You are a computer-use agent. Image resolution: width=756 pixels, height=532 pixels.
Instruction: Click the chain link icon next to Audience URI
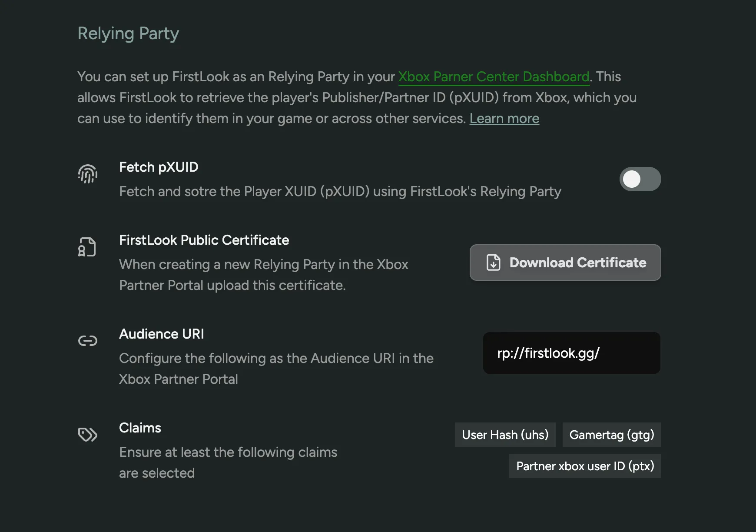(x=88, y=340)
